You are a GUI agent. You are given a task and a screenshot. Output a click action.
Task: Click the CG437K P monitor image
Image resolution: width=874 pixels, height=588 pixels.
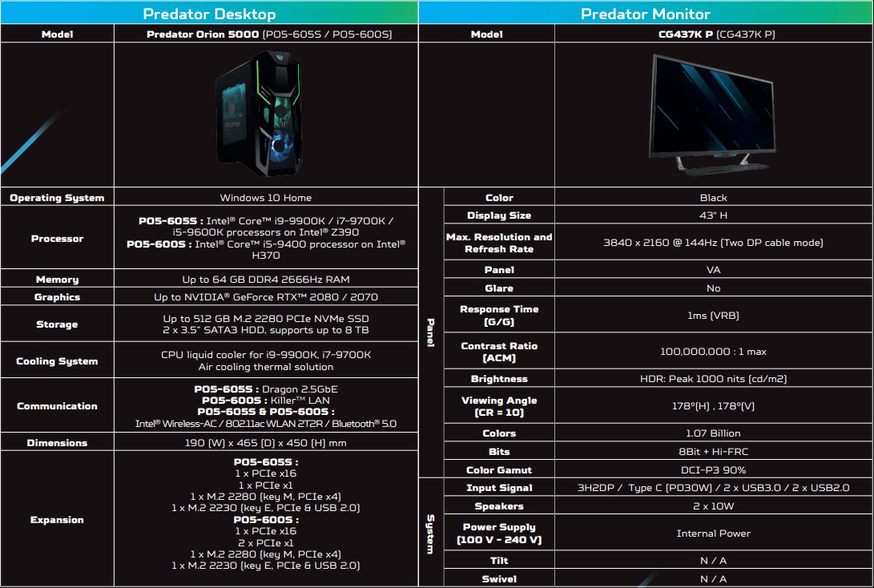pos(712,114)
